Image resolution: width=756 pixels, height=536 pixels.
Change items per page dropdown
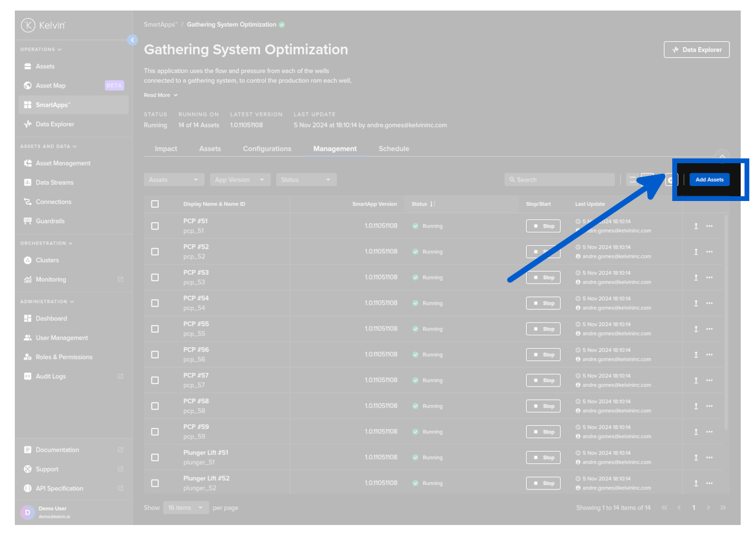pyautogui.click(x=186, y=508)
